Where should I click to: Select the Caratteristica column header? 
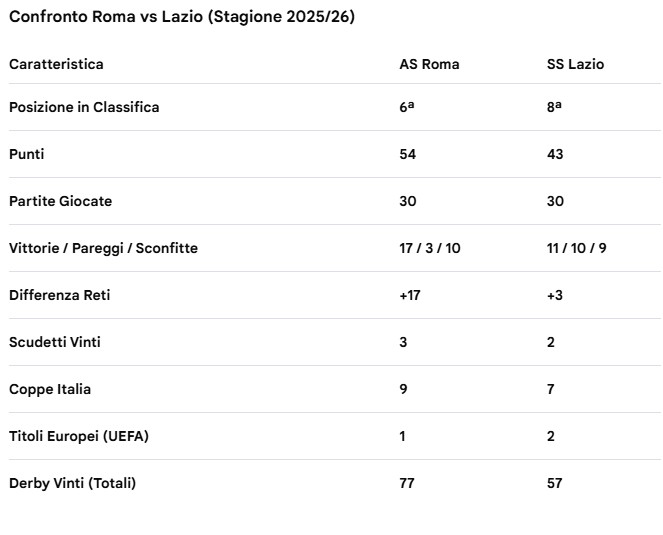pos(56,64)
